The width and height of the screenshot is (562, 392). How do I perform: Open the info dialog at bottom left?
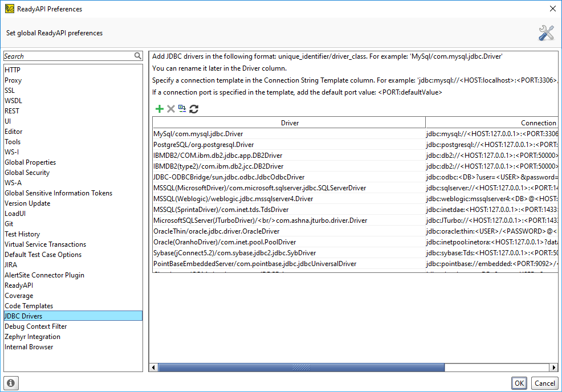10,383
